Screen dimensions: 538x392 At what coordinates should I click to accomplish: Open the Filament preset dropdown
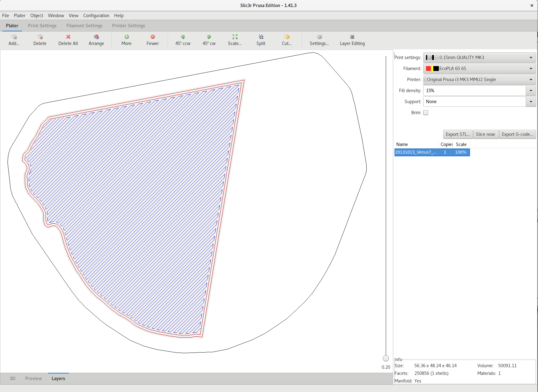point(479,69)
